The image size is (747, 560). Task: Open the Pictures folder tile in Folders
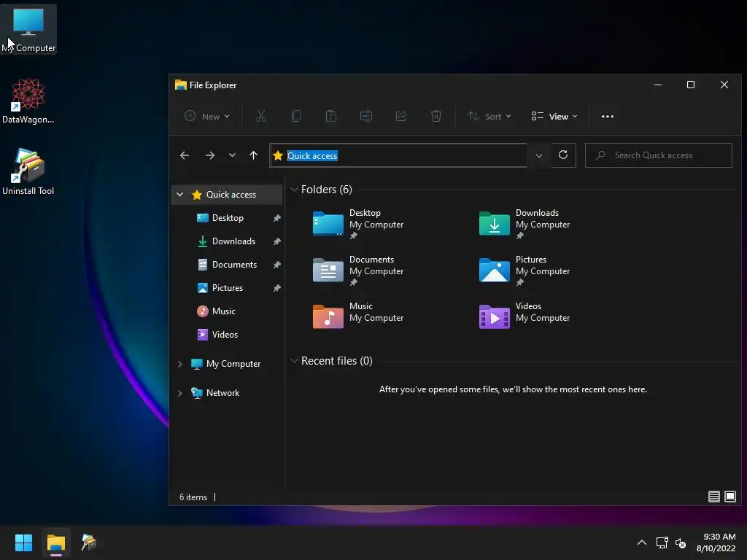point(525,271)
